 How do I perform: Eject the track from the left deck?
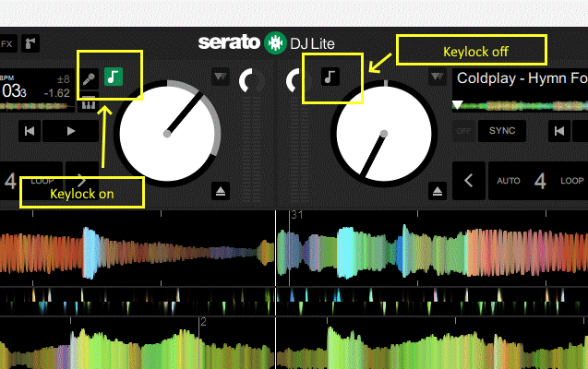pyautogui.click(x=221, y=192)
